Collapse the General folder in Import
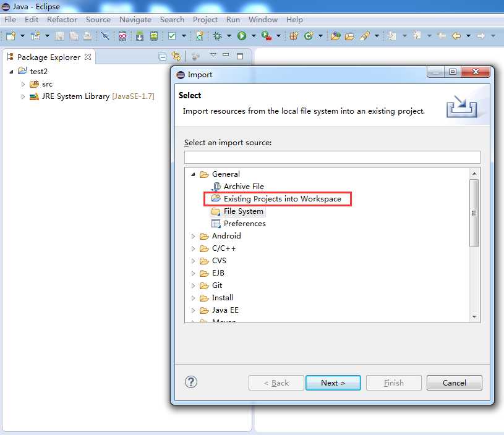This screenshot has width=504, height=435. tap(193, 174)
